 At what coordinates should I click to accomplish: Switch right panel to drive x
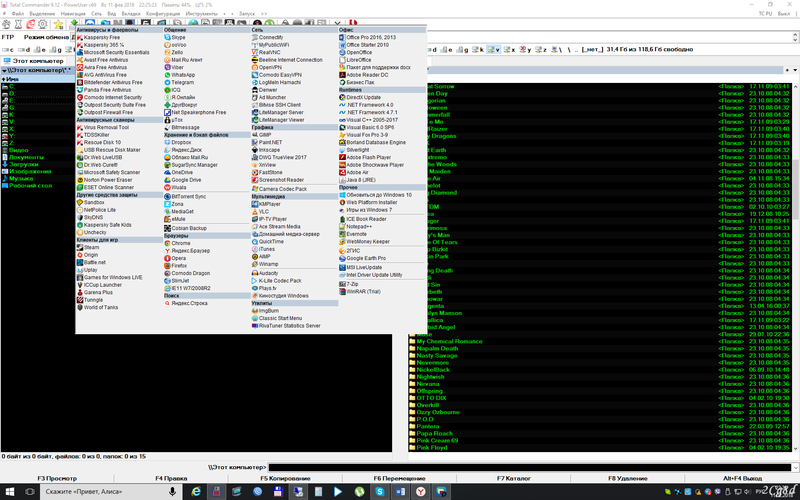[510, 49]
